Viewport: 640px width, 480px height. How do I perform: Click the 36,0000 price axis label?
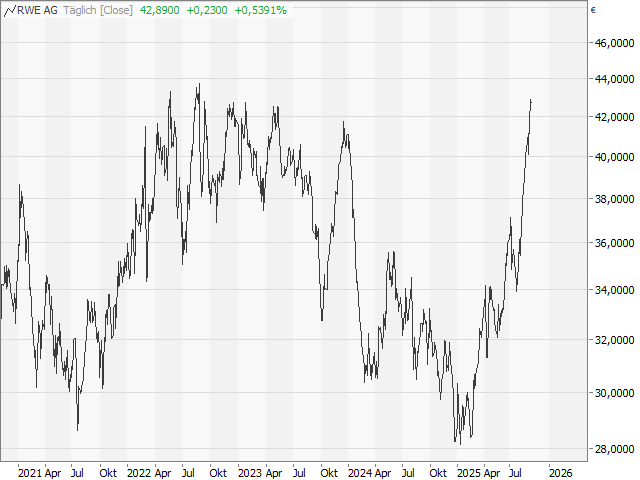pos(615,243)
